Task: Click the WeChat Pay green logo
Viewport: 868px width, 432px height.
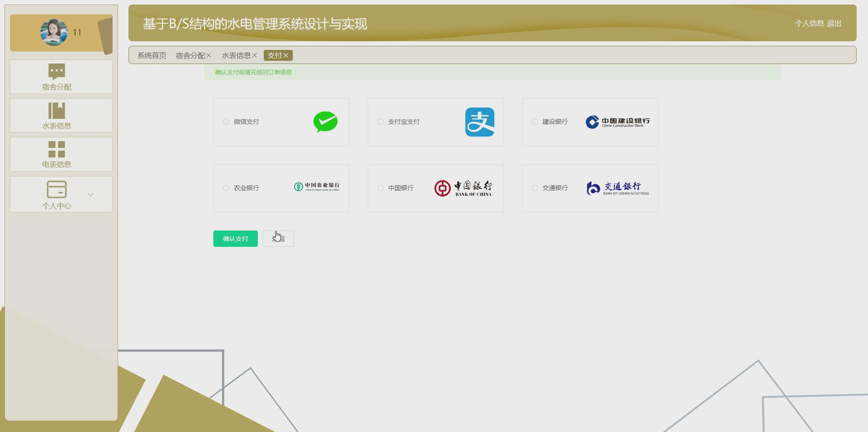Action: [325, 122]
